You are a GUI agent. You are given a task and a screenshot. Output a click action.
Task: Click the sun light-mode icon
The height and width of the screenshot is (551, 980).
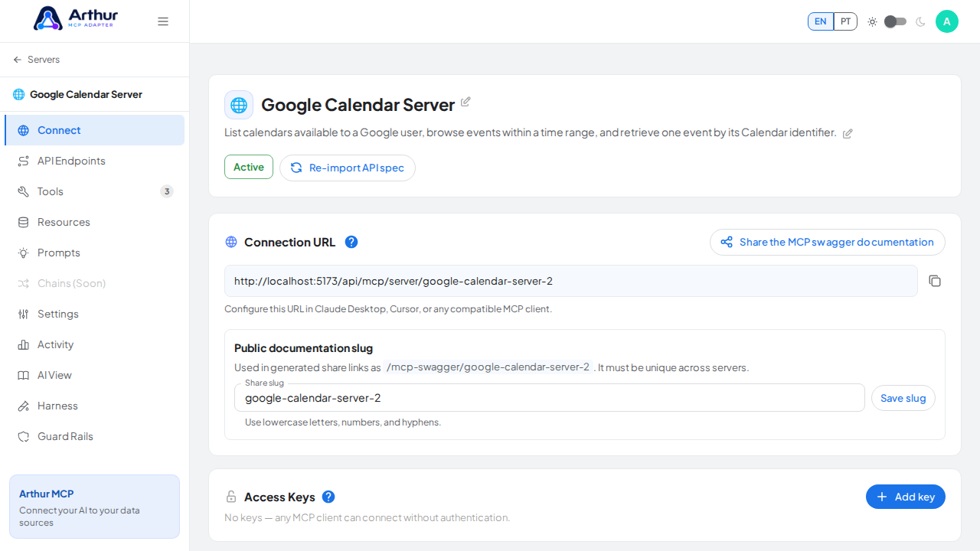[872, 21]
